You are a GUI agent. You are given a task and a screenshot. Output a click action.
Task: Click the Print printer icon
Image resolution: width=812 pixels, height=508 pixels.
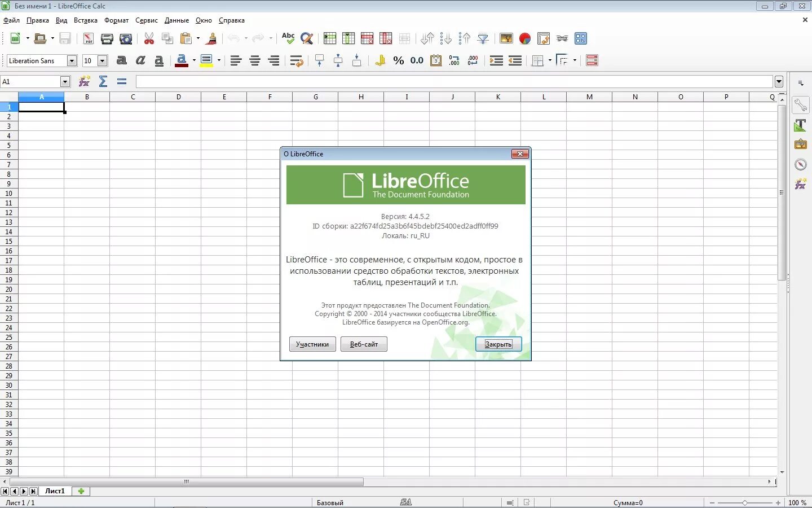(x=107, y=38)
